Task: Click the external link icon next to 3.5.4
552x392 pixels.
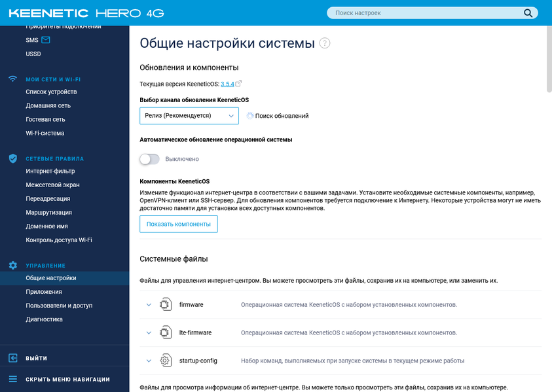Action: pos(238,83)
